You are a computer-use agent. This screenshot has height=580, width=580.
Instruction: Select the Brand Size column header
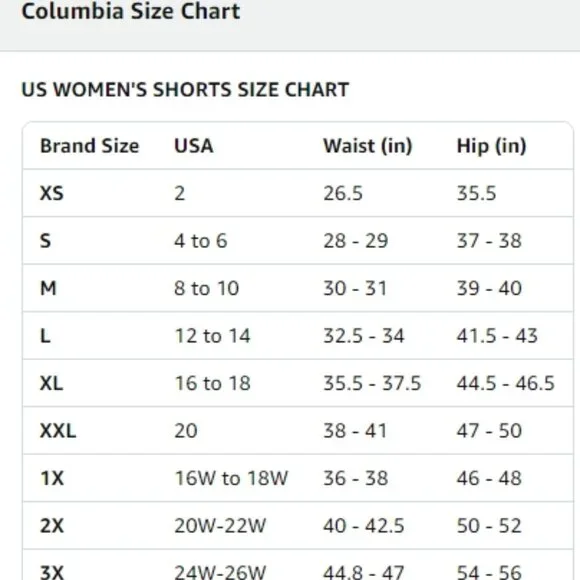point(90,146)
